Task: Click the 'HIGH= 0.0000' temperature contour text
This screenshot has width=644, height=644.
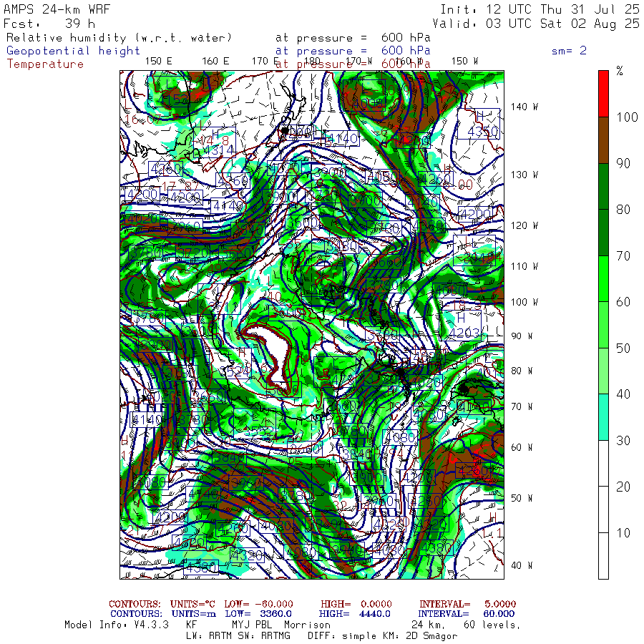Action: point(356,604)
